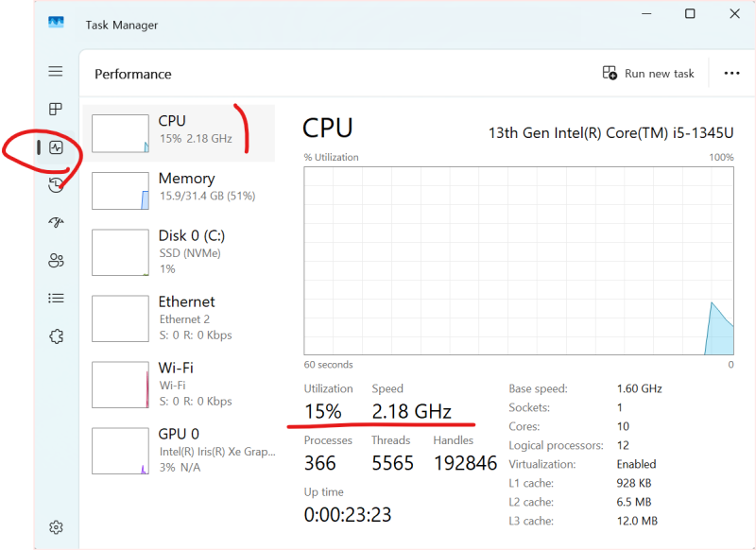Click the Logical processors label
The image size is (756, 550).
tap(556, 445)
